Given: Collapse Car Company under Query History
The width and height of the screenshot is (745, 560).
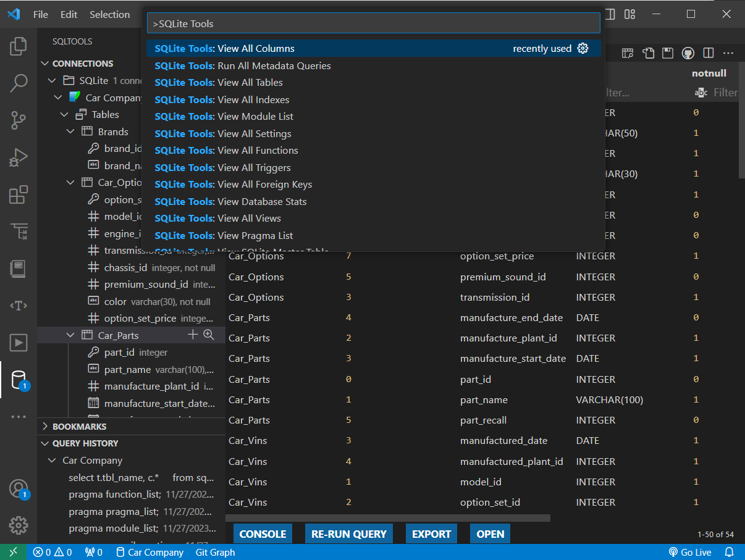Looking at the screenshot, I should 52,460.
